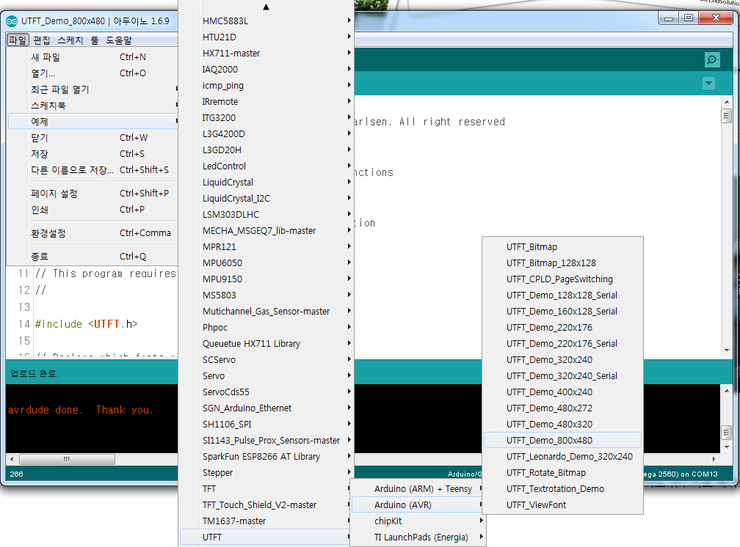This screenshot has width=740, height=547.
Task: Select UTFT_Demo_320x240 example
Action: pos(563,360)
